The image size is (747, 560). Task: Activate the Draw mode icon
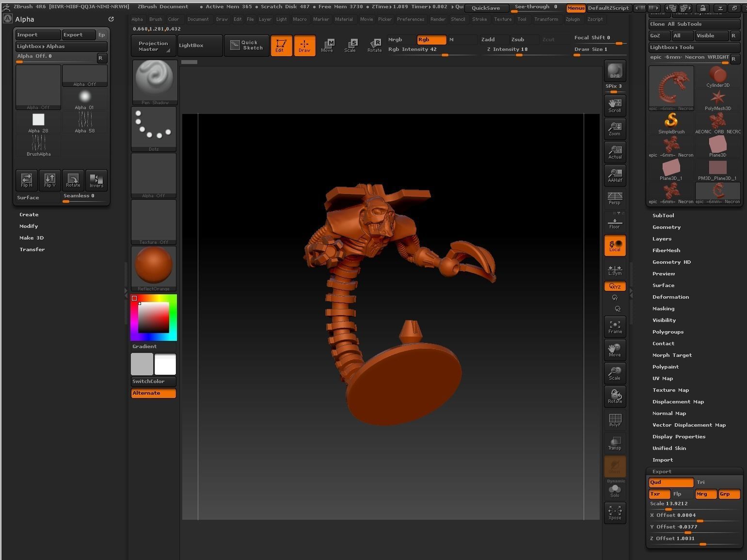click(x=304, y=46)
